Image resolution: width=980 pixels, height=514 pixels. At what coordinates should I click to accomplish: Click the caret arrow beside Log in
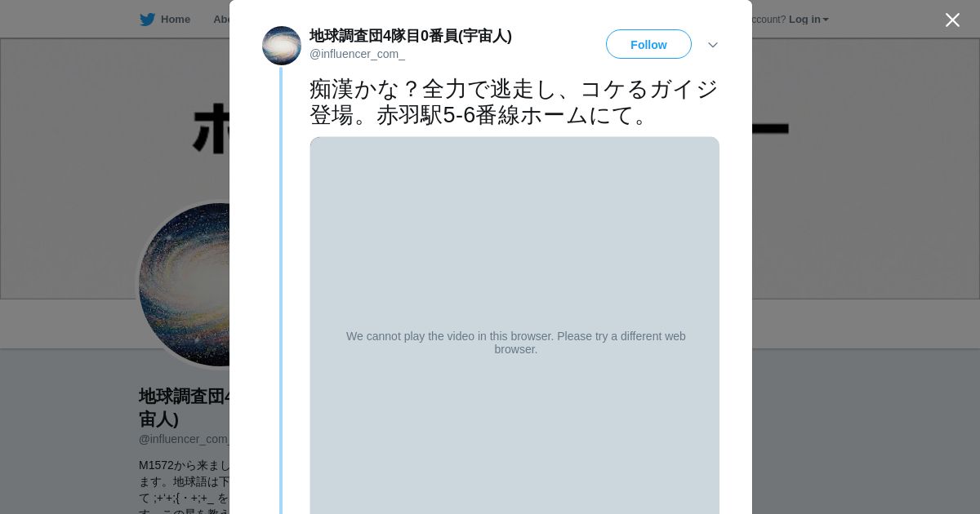coord(826,20)
